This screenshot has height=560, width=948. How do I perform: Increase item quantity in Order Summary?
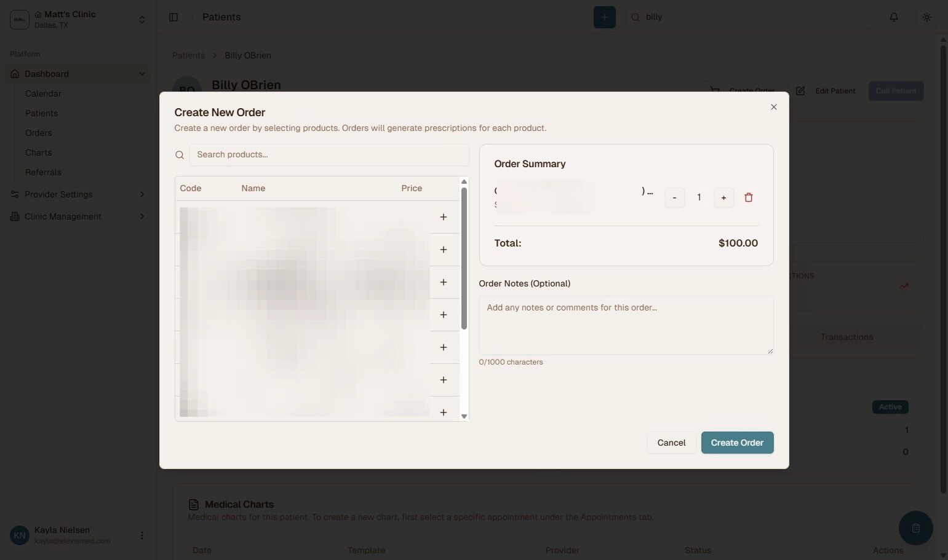tap(723, 197)
